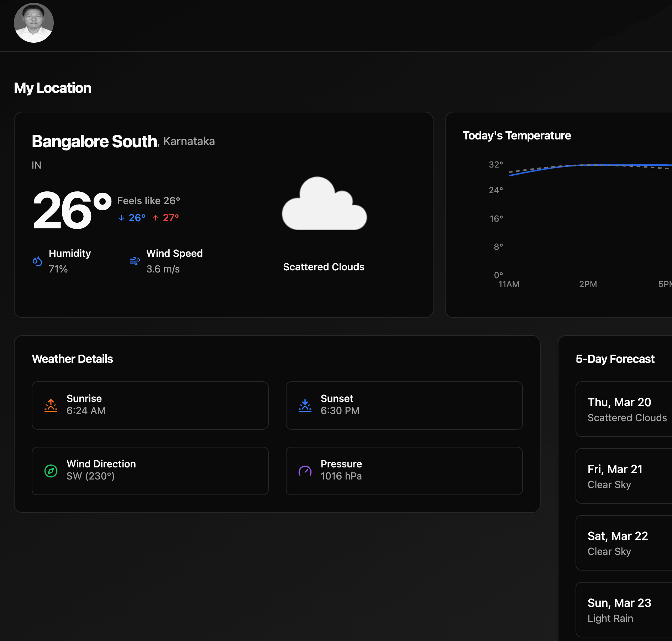672x641 pixels.
Task: Click the 2PM label on temperature chart
Action: 588,284
